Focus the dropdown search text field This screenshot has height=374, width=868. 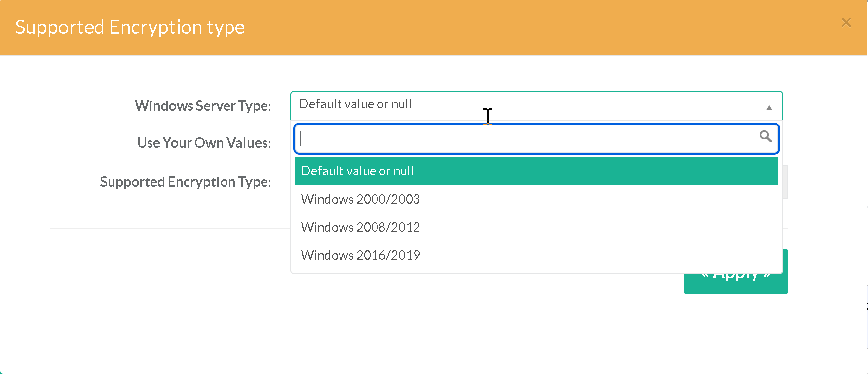pos(528,138)
